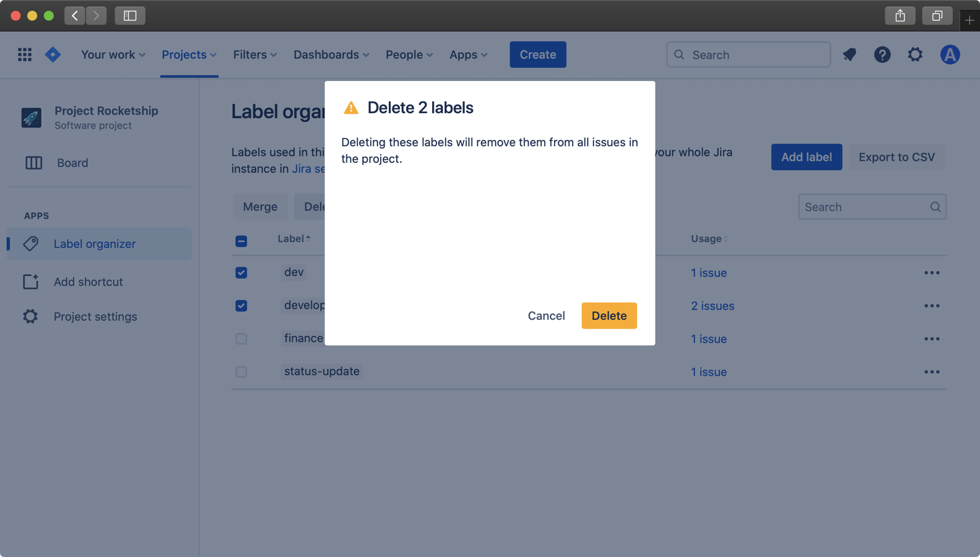Expand the Projects dropdown
The height and width of the screenshot is (557, 980).
coord(189,54)
